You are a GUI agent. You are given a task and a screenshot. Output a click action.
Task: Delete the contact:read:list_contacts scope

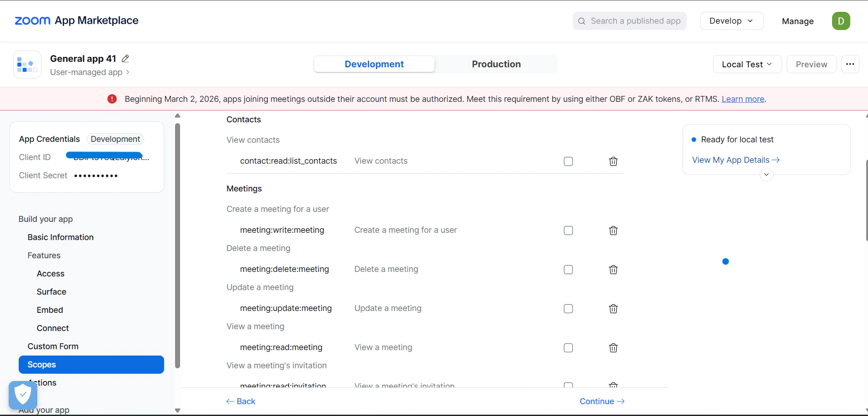613,161
